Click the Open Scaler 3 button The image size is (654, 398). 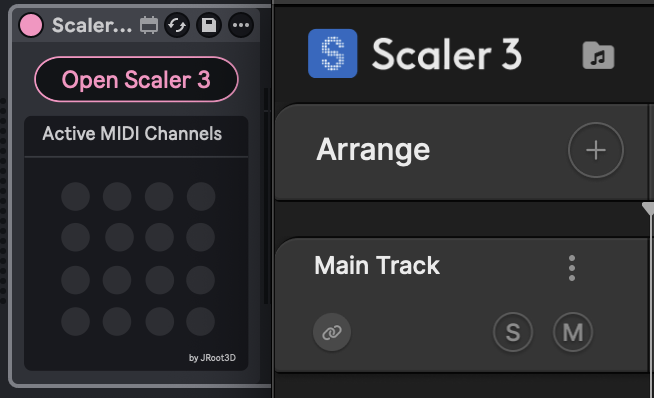(x=136, y=79)
